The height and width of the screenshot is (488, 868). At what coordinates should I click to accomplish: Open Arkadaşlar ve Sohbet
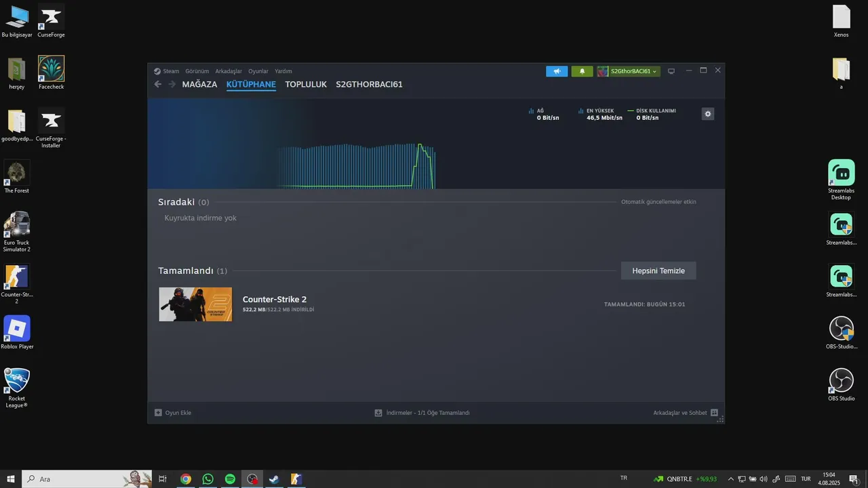(686, 413)
